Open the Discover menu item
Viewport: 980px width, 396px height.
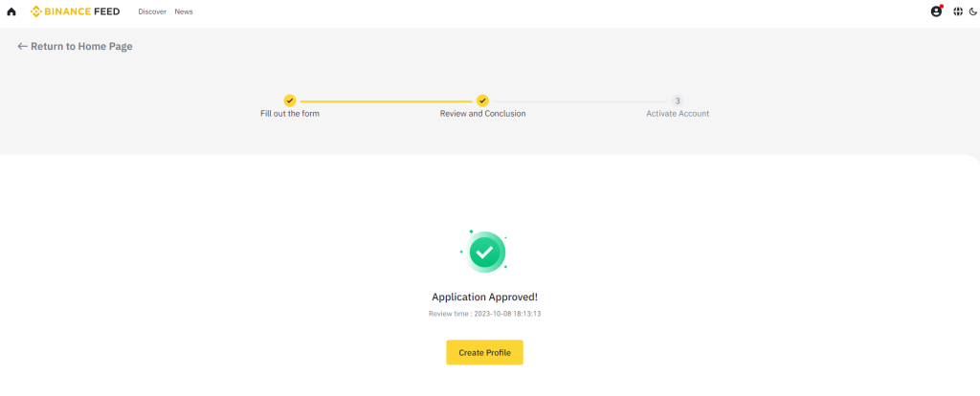point(152,11)
